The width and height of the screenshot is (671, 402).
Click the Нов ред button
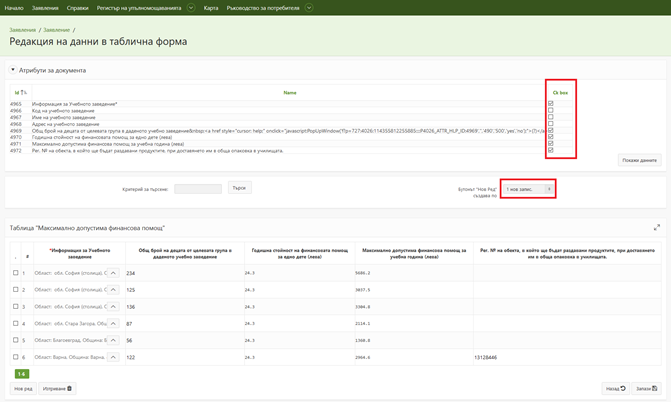tap(23, 388)
